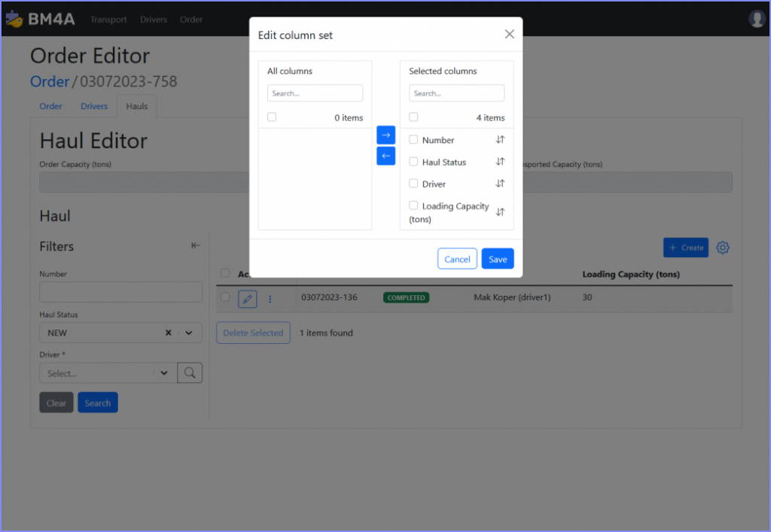Reorder the Number column with sort arrows
Screen dimensions: 771x532
[500, 139]
